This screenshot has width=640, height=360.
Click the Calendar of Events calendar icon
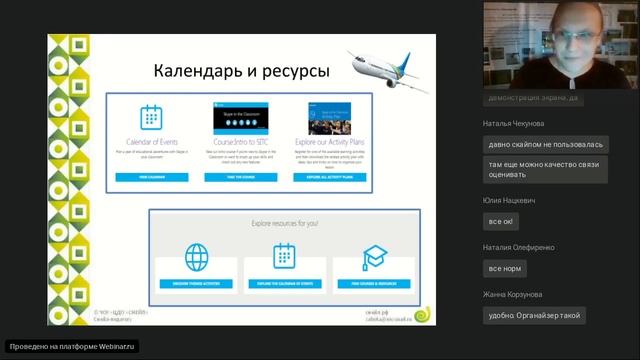click(x=151, y=118)
